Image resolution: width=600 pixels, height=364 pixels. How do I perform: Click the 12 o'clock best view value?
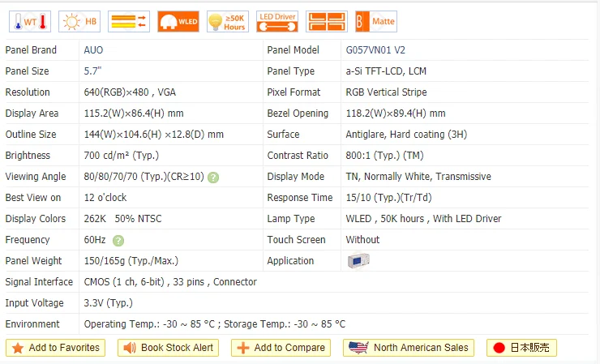105,198
